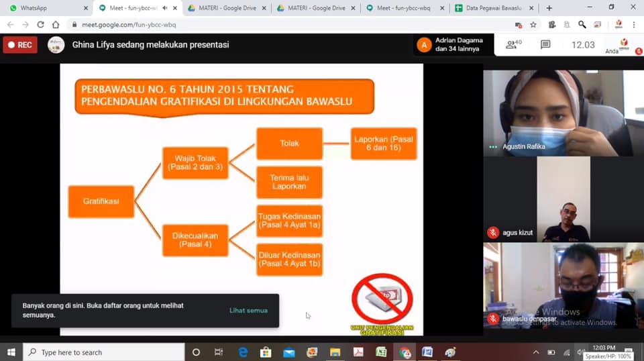Click the address bar with meet.google.com URL
Image resolution: width=644 pixels, height=361 pixels.
pyautogui.click(x=288, y=25)
